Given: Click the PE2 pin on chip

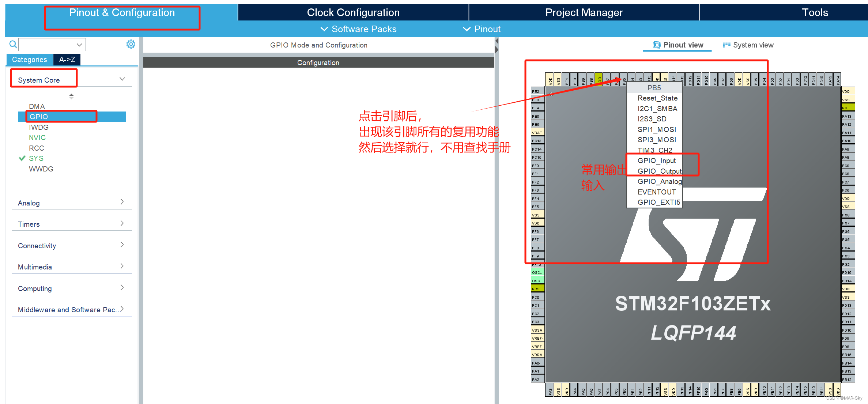Looking at the screenshot, I should (x=537, y=91).
